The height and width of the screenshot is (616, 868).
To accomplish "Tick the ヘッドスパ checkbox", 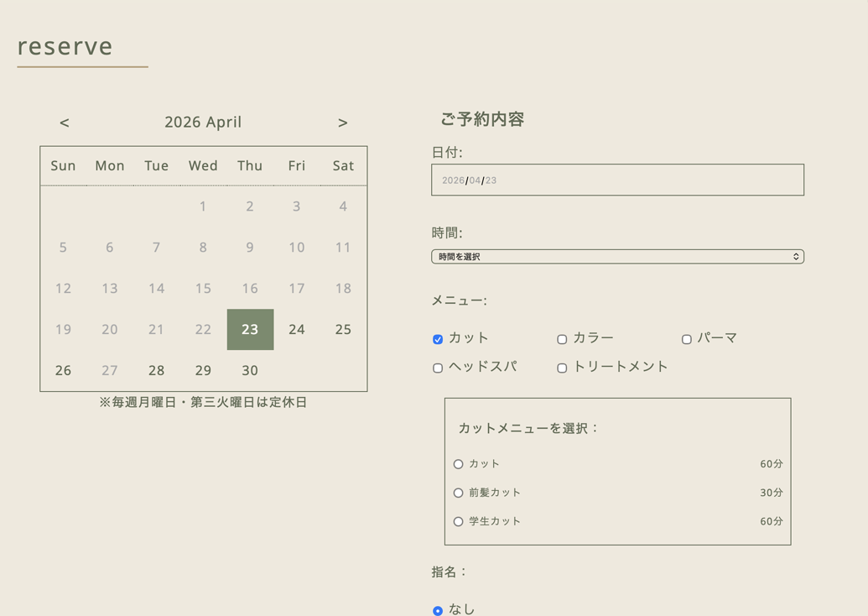I will 438,368.
